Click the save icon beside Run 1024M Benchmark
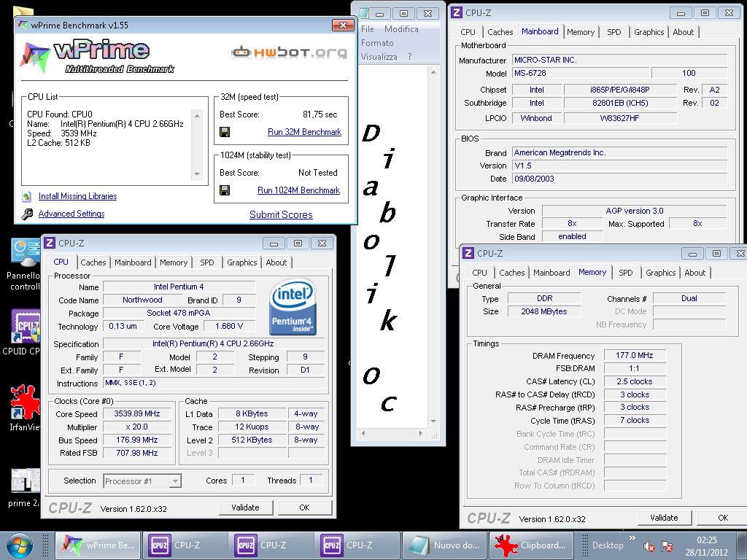 225,190
